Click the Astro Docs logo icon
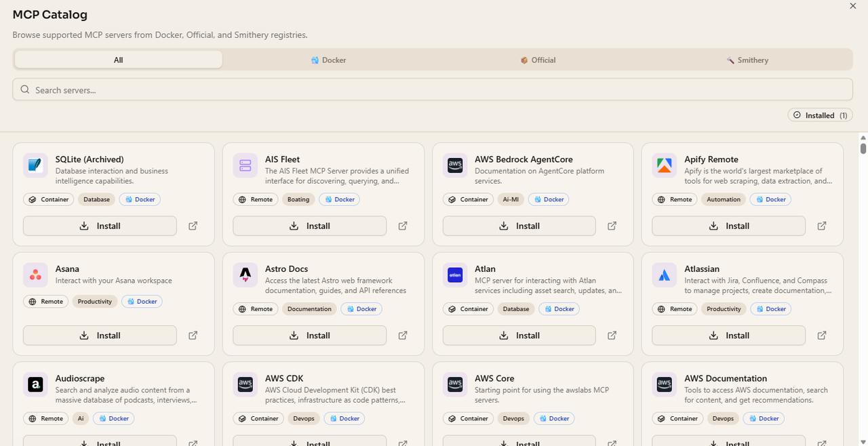Viewport: 868px width, 446px height. tap(245, 275)
